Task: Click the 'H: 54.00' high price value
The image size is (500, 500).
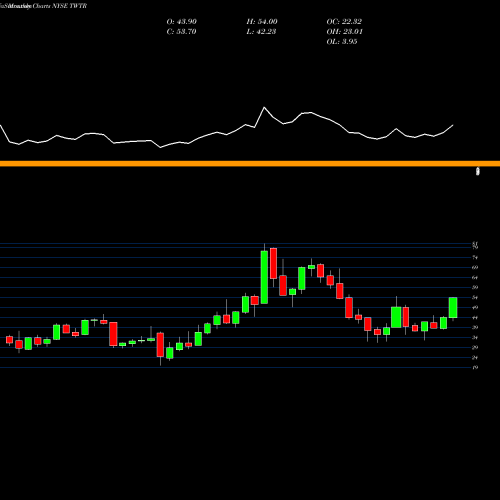Action: [x=262, y=22]
